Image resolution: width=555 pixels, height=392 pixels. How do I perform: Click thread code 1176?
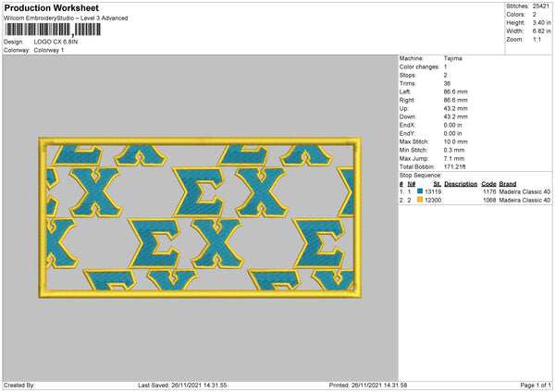[x=489, y=191]
